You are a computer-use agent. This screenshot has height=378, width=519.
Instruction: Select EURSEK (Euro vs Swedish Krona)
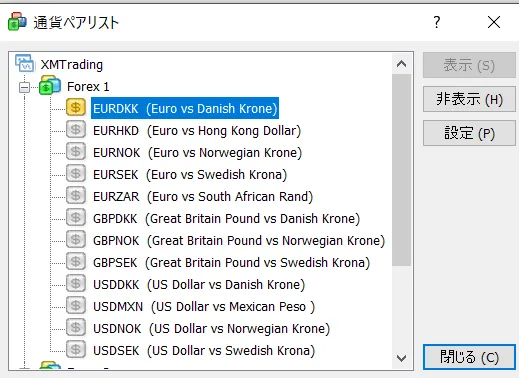pyautogui.click(x=190, y=175)
